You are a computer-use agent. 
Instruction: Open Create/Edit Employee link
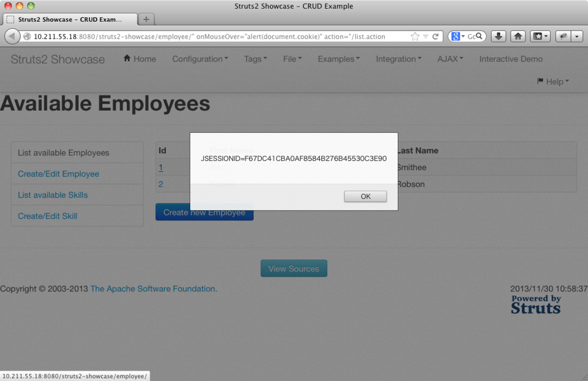click(59, 174)
